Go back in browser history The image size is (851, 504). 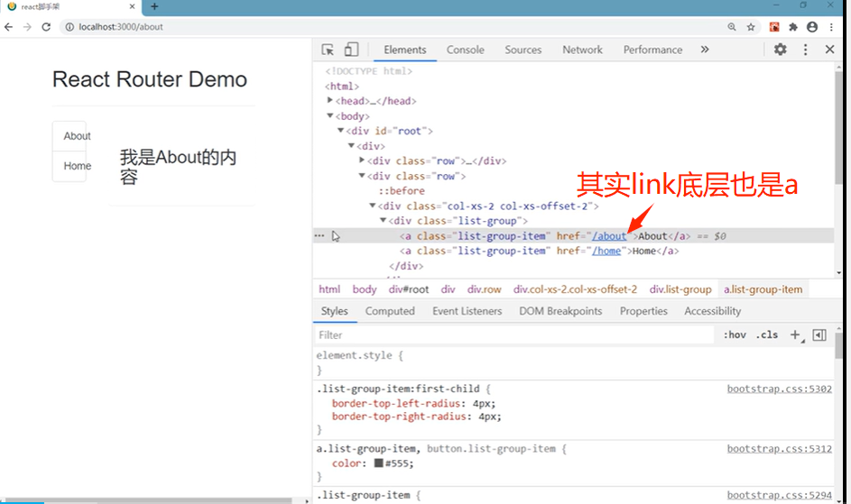pyautogui.click(x=9, y=26)
